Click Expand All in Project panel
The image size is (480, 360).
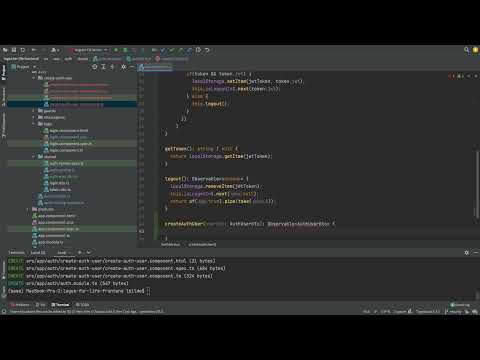click(x=103, y=67)
